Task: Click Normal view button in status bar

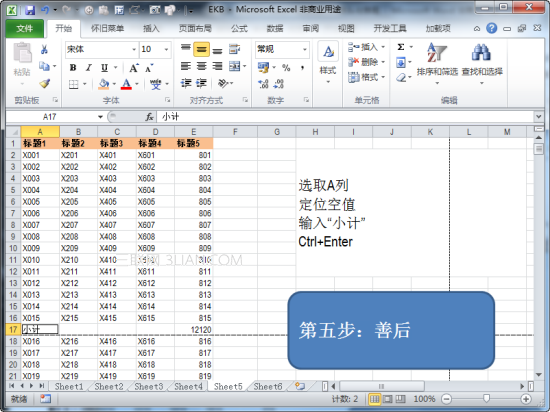Action: 375,399
